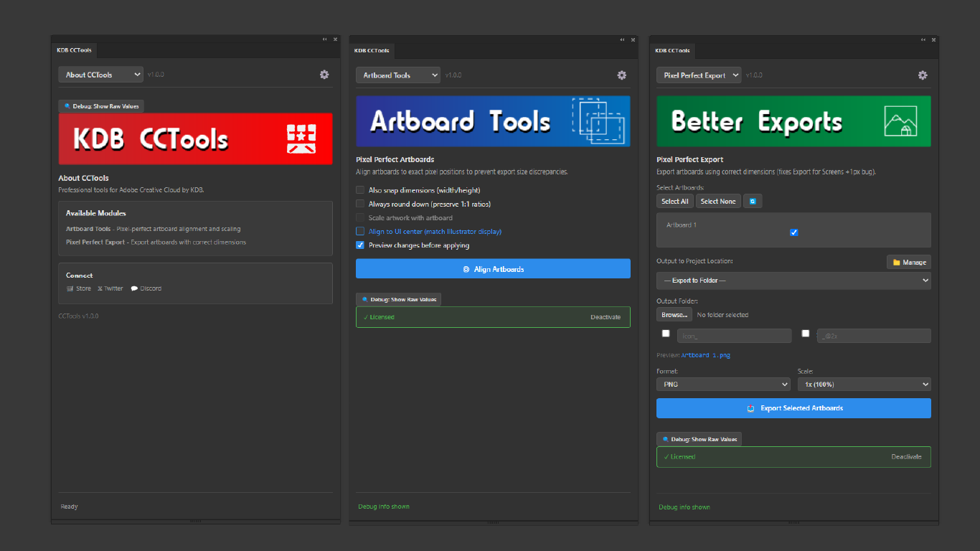
Task: Open the Store link under Connect
Action: [x=79, y=288]
